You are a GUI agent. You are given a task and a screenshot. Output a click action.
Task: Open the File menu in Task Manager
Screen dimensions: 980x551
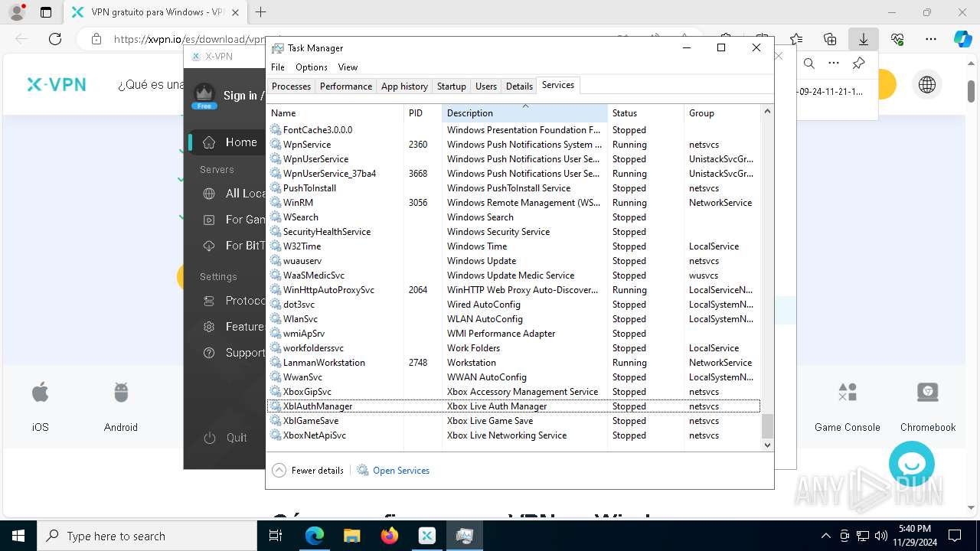[x=278, y=67]
